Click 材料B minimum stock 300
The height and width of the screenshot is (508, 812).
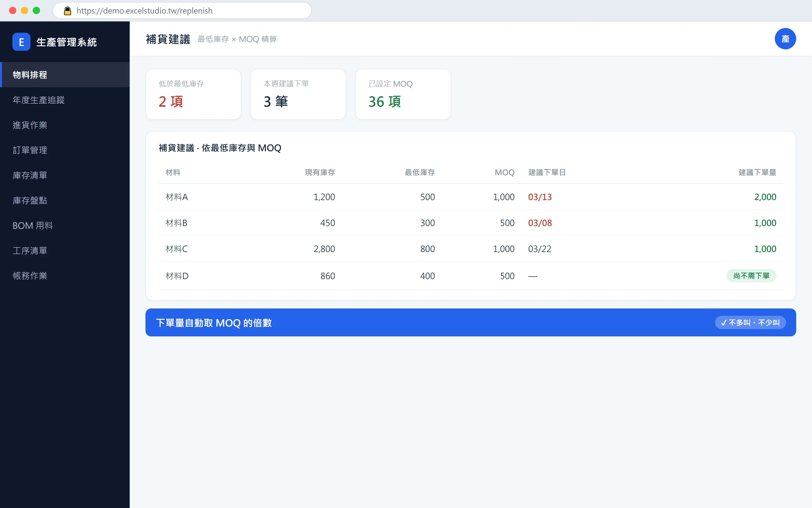427,223
